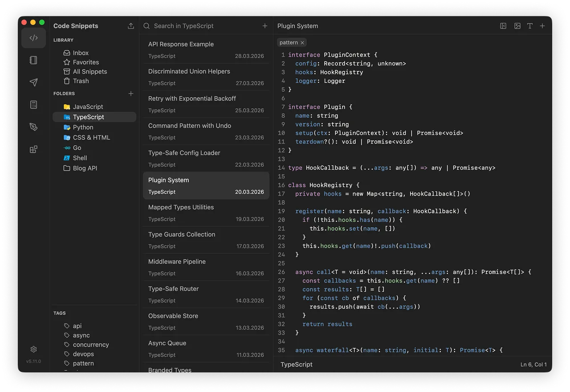Click the search magnifier icon

tap(147, 26)
